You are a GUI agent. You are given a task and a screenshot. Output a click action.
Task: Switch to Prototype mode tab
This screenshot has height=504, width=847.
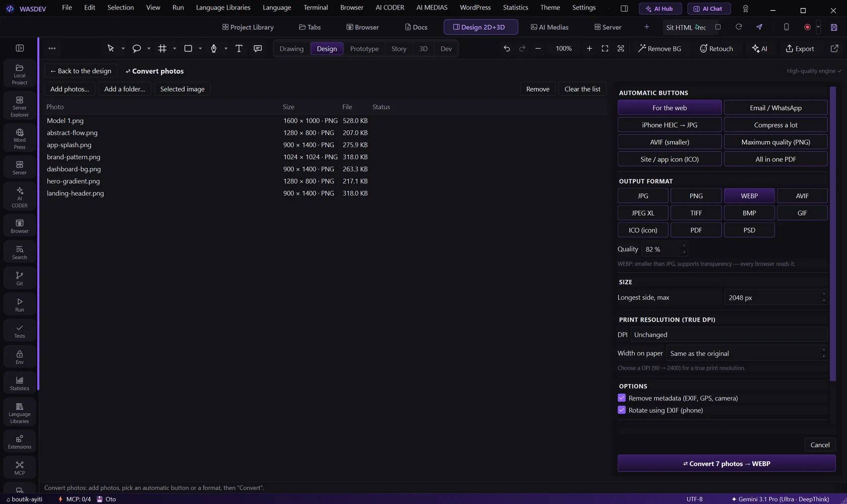(364, 48)
